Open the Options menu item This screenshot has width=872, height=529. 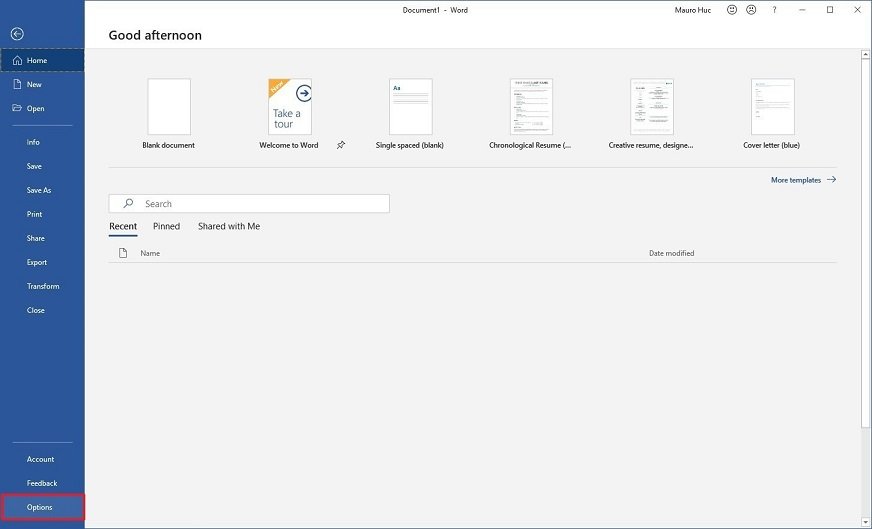[40, 507]
